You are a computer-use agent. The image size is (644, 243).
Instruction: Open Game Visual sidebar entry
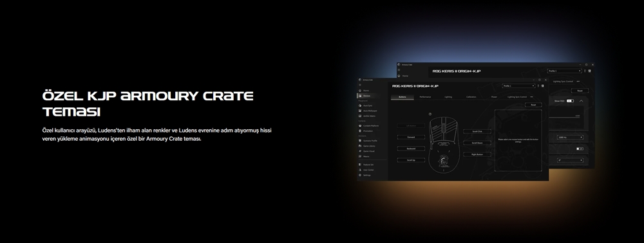pyautogui.click(x=366, y=151)
